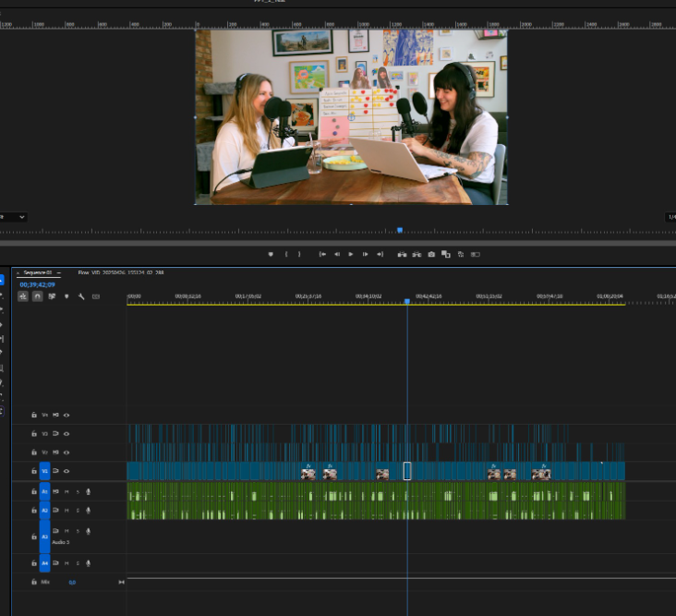Select the Sequence 01 timeline tab

click(x=36, y=273)
